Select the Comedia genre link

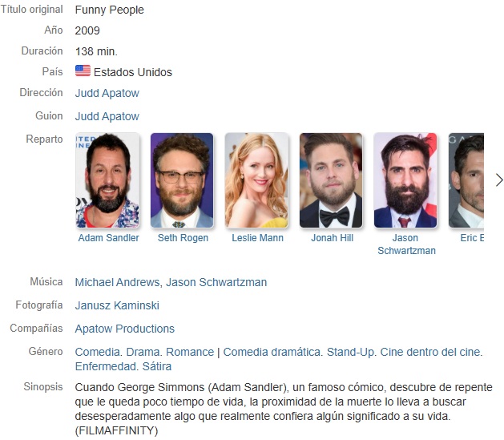[98, 352]
